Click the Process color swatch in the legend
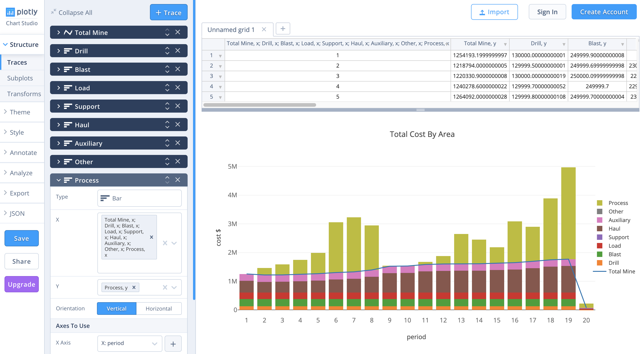The width and height of the screenshot is (644, 354). [600, 203]
